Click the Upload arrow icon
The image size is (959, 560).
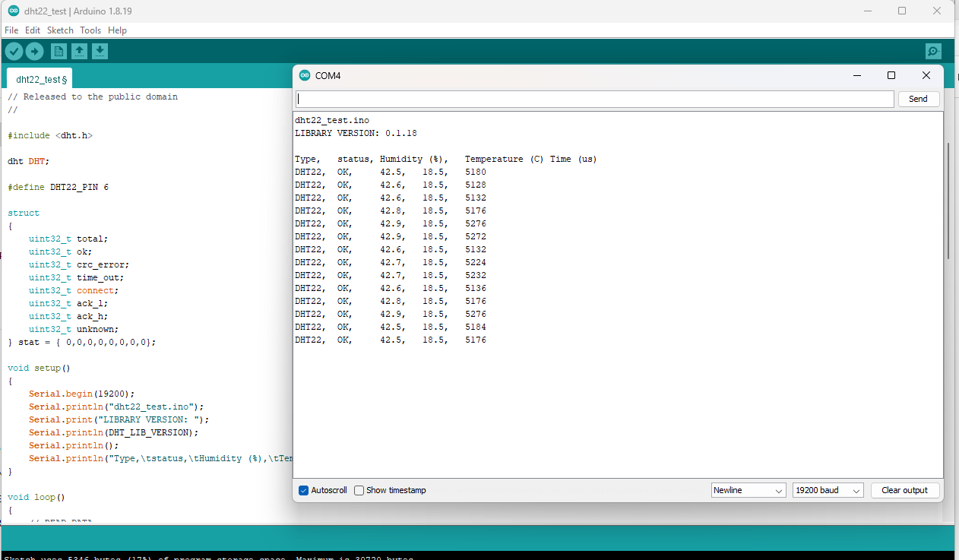(35, 51)
